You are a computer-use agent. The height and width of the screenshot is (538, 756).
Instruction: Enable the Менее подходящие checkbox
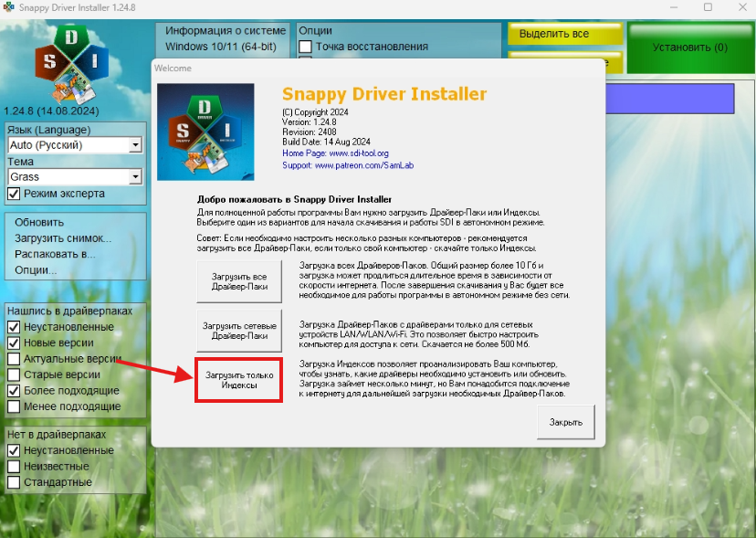14,406
